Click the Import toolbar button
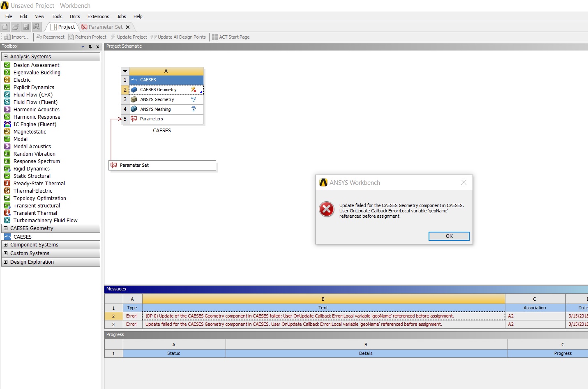This screenshot has width=588, height=389. pyautogui.click(x=17, y=37)
